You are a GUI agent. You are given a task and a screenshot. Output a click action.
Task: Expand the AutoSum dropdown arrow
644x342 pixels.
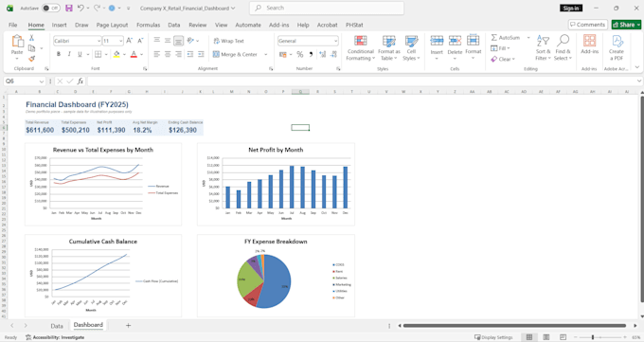(x=528, y=37)
